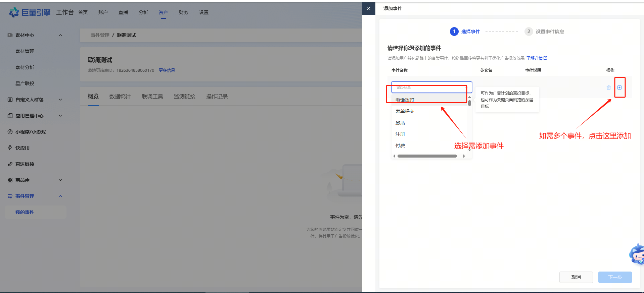This screenshot has width=644, height=293.
Task: Click the 巨量引擎 logo icon
Action: point(14,12)
